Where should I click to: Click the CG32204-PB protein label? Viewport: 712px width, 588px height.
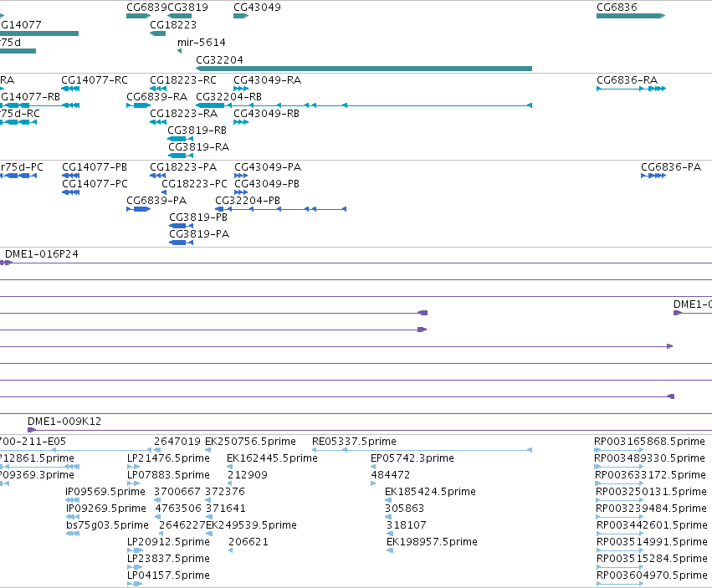coord(248,201)
